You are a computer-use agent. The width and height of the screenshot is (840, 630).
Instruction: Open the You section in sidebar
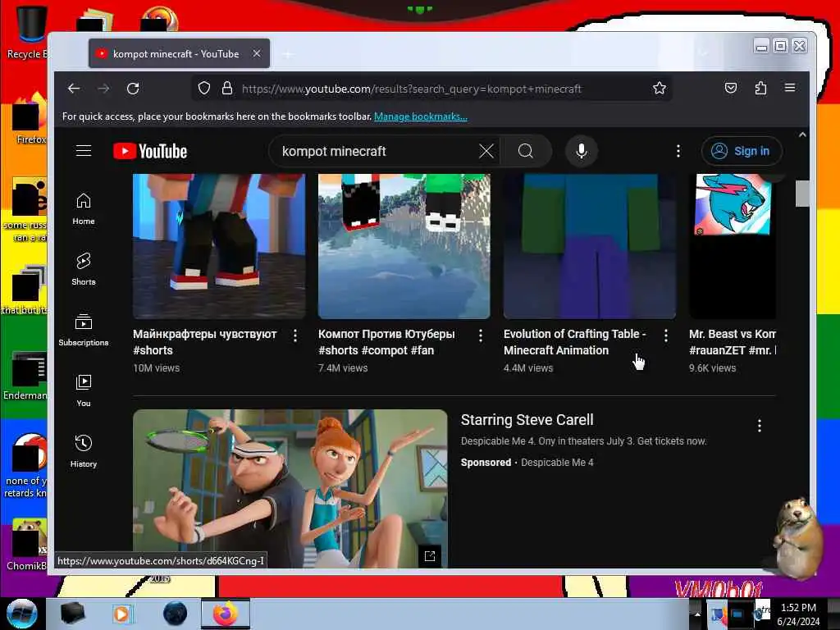(84, 390)
